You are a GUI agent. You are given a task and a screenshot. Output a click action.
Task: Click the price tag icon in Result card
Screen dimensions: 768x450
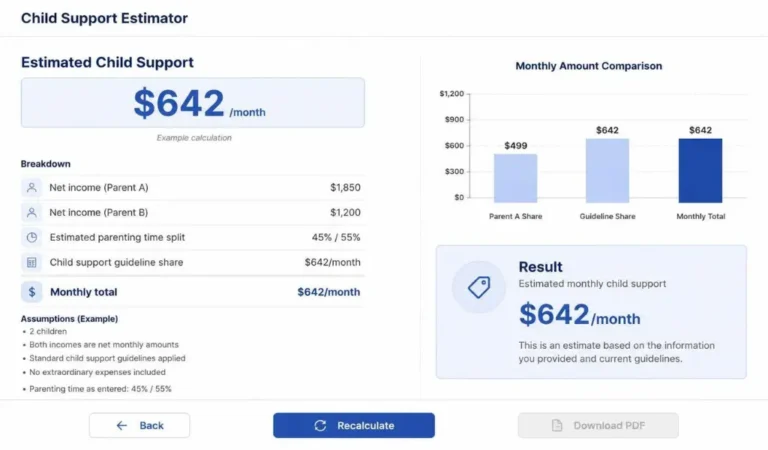[479, 287]
